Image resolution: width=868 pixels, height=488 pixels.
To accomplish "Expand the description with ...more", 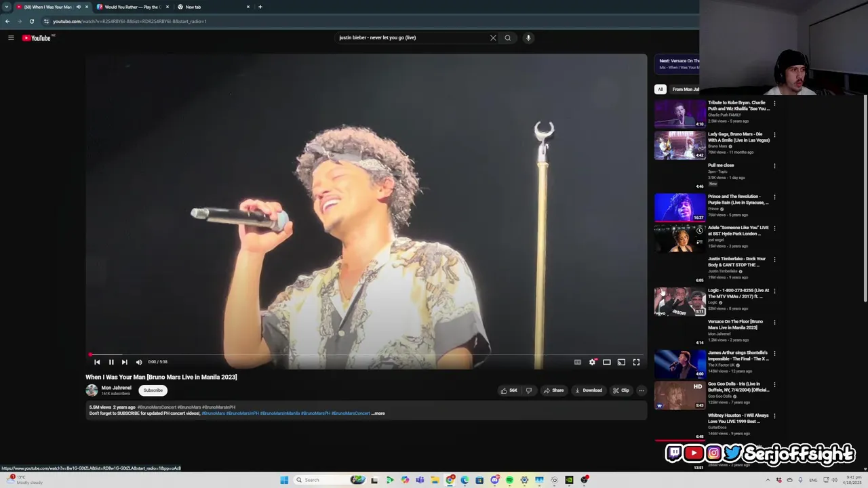I will pyautogui.click(x=378, y=413).
